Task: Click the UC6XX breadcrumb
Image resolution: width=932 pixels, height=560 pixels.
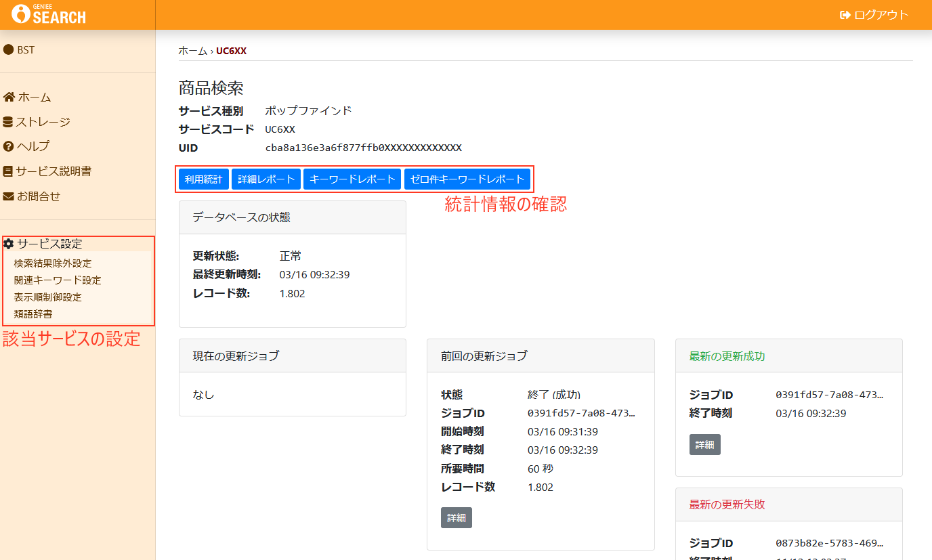Action: click(x=231, y=51)
